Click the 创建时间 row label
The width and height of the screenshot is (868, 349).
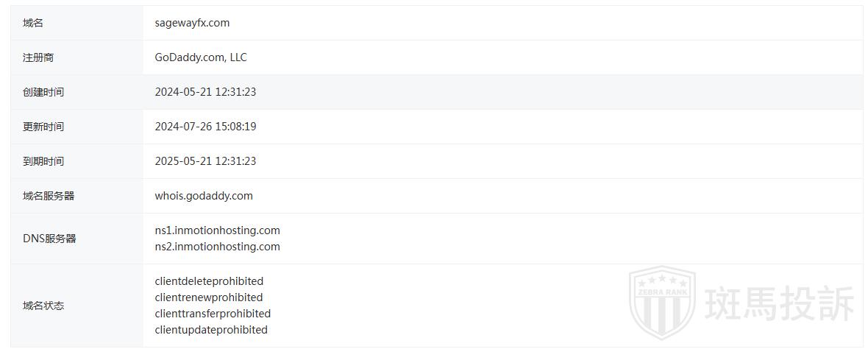point(43,92)
